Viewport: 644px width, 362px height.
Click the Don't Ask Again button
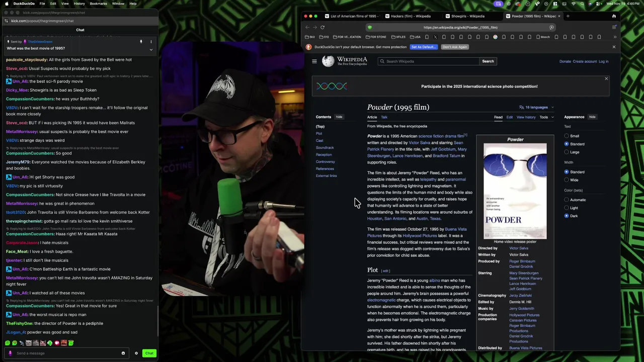(x=455, y=47)
